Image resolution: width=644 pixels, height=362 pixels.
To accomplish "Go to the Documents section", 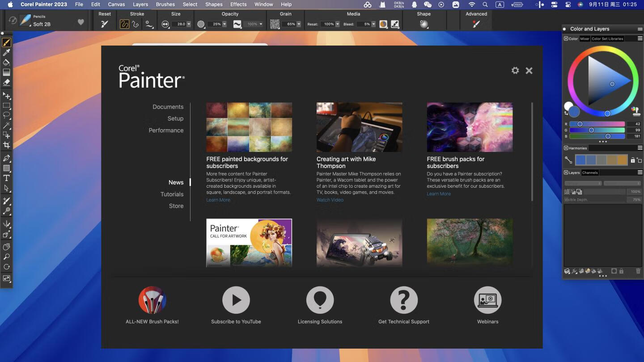I will click(168, 107).
